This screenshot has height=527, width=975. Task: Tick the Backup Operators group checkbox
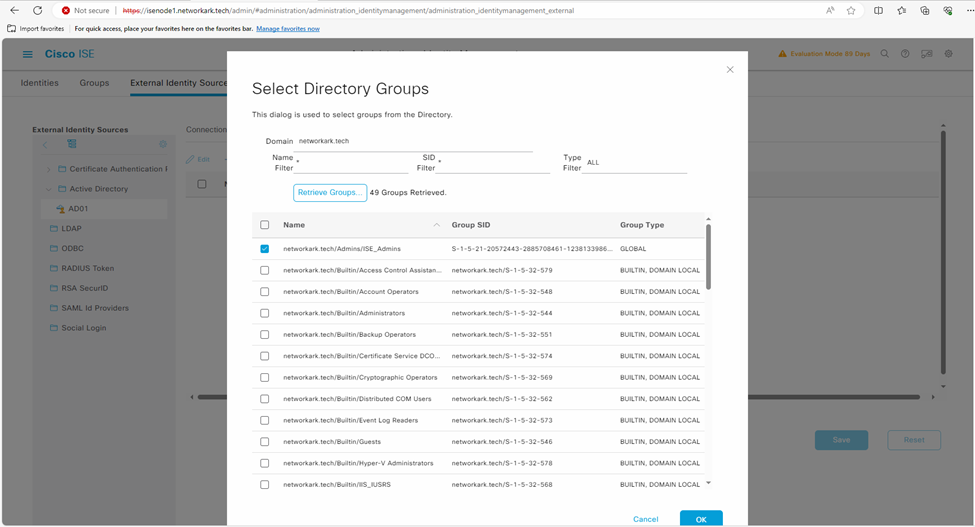pyautogui.click(x=265, y=335)
